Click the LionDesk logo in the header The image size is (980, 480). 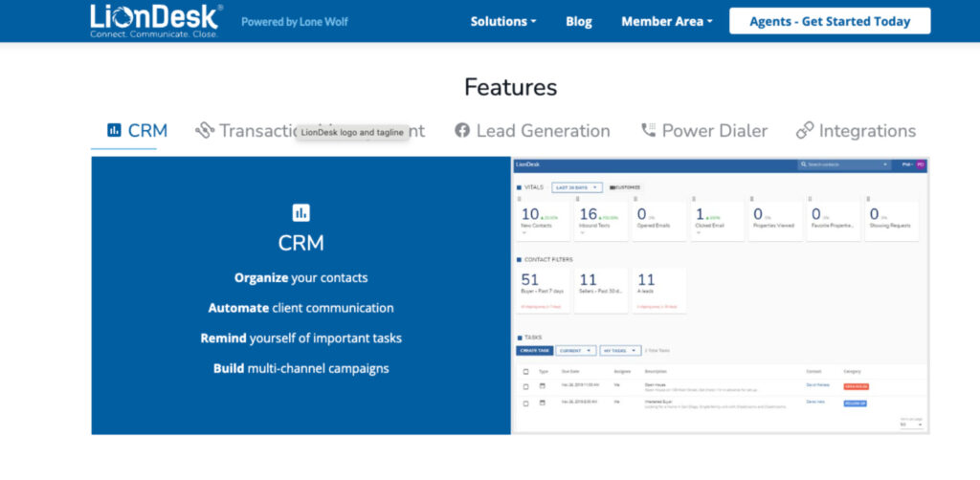[x=156, y=21]
